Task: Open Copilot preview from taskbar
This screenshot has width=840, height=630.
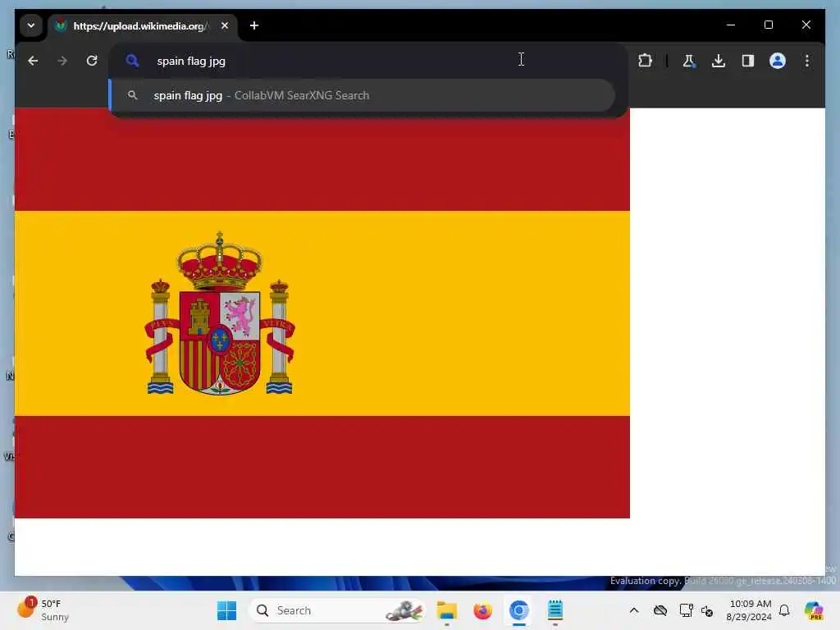Action: point(814,610)
